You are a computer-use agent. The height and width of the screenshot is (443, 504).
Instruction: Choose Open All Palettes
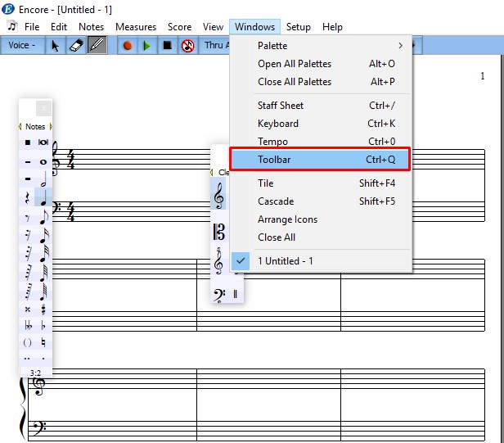(321, 64)
